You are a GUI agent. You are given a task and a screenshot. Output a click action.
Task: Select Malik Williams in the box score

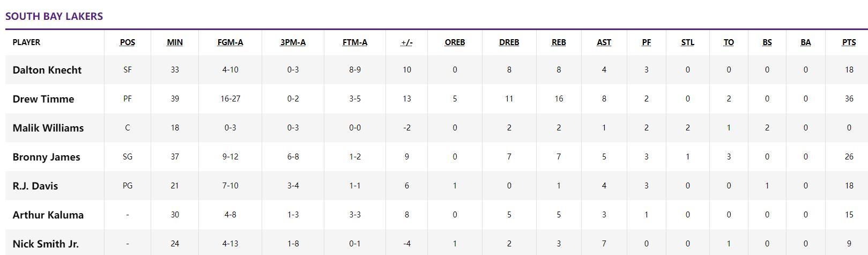[48, 128]
